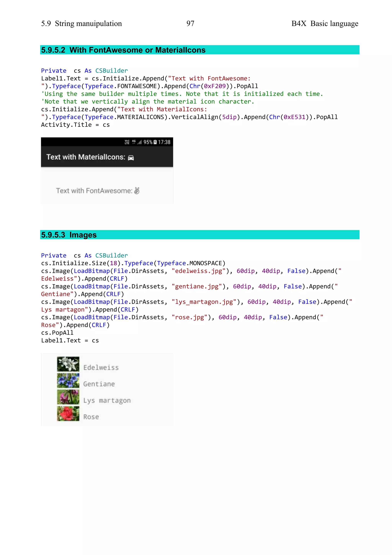Click the "rose.jpg" string in code
This screenshot has width=392, height=555.
(189, 317)
